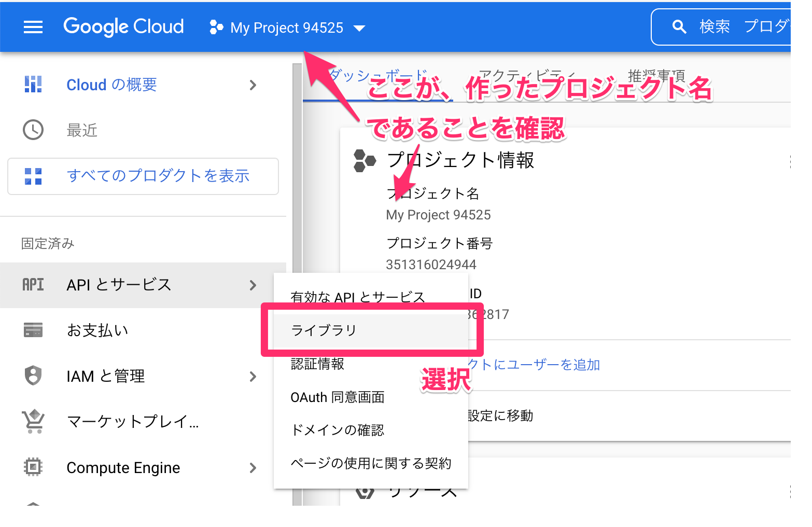812x527 pixels.
Task: Switch to the ダッシュボード tab
Action: (x=378, y=77)
